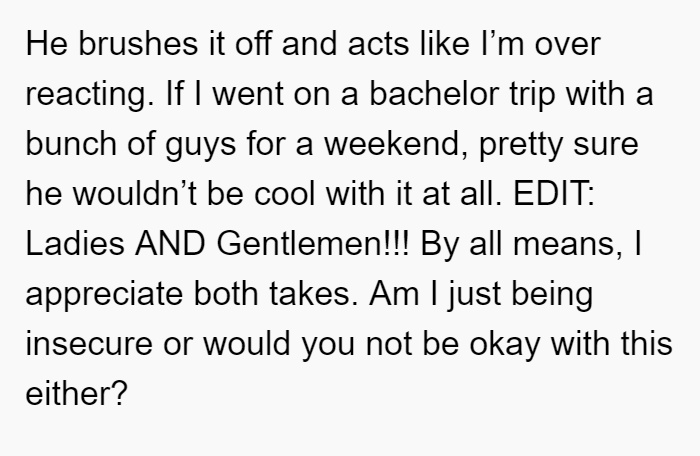Click the word "brushes" in first line
The height and width of the screenshot is (456, 700).
(x=138, y=44)
